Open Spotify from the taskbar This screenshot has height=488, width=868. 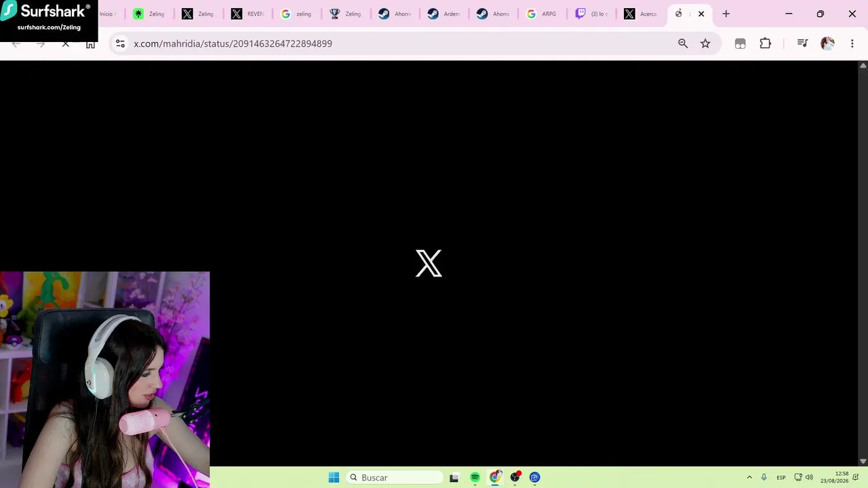[x=475, y=477]
